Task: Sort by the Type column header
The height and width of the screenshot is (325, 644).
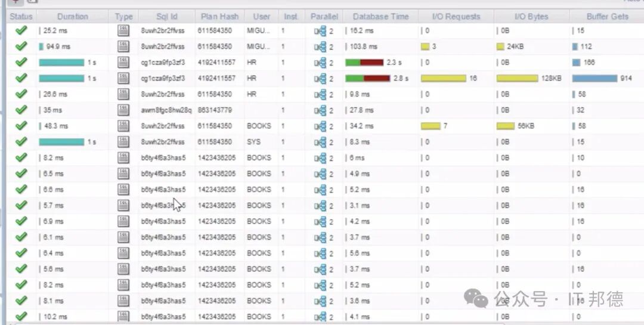Action: [123, 17]
